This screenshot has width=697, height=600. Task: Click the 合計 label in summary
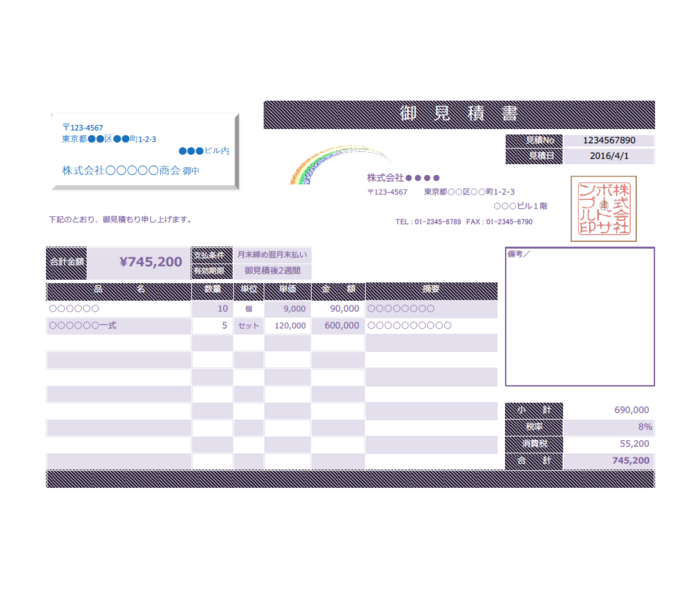coord(534,461)
